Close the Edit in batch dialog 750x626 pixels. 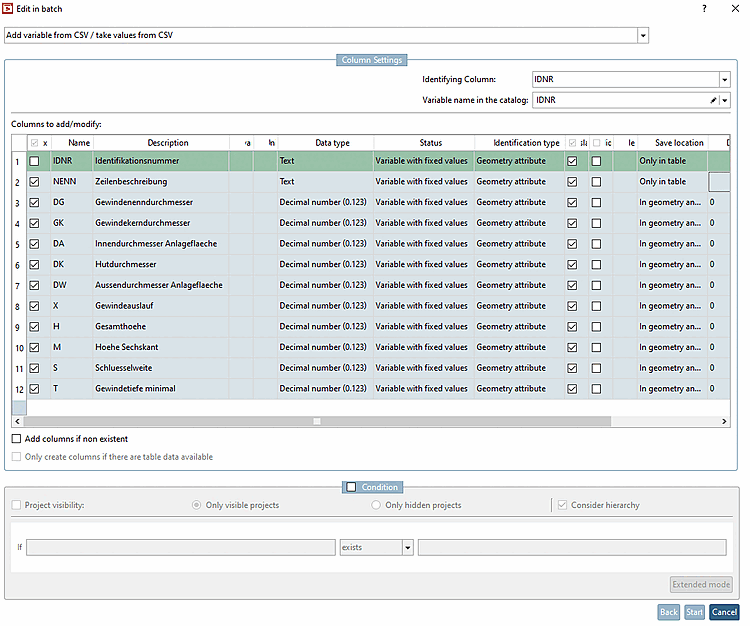pyautogui.click(x=733, y=9)
